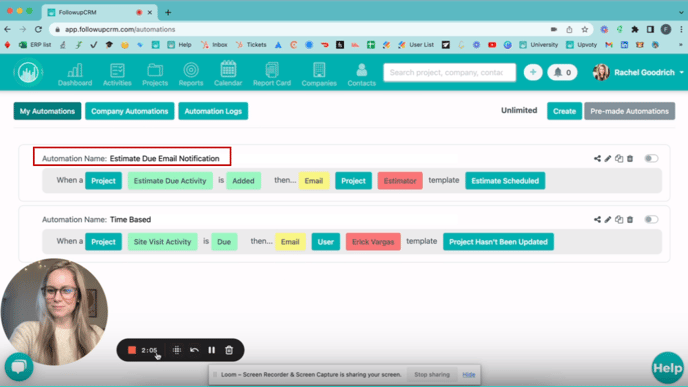Click the Site Visit Activity tag
Viewport: 688px width, 387px height.
(162, 242)
